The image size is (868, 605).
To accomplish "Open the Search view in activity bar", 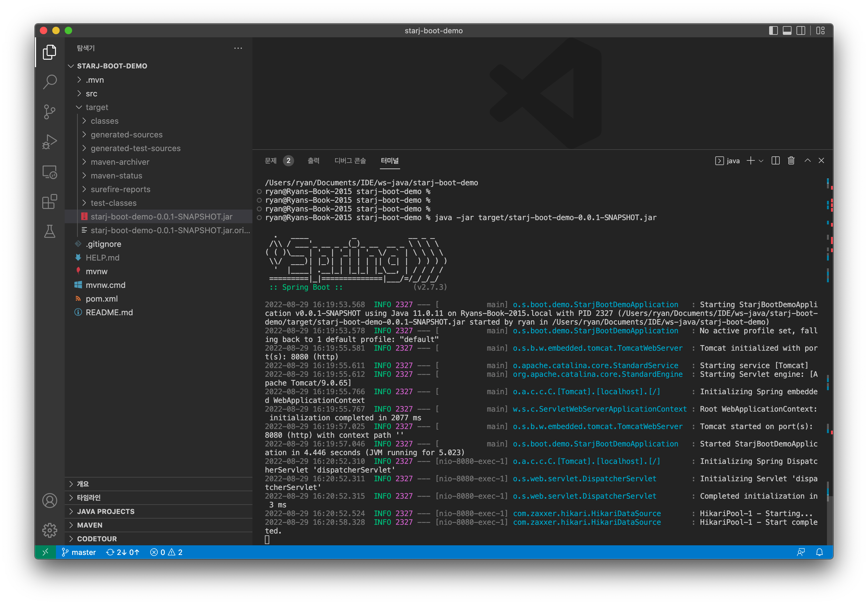I will pyautogui.click(x=49, y=81).
